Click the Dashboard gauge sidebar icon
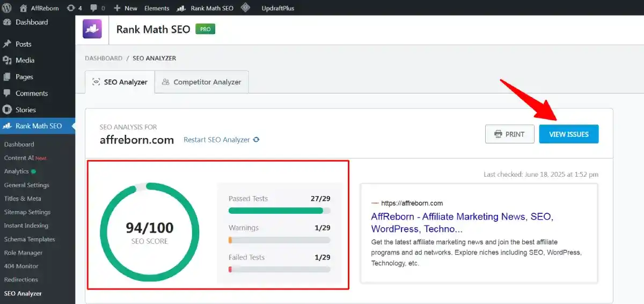This screenshot has width=644, height=304. click(8, 23)
